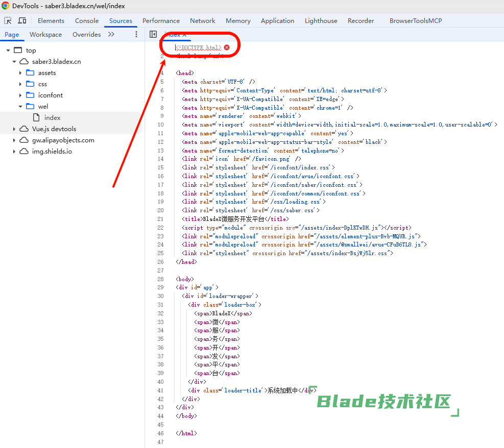Toggle the device toolbar icon
This screenshot has width=504, height=448.
click(x=22, y=21)
